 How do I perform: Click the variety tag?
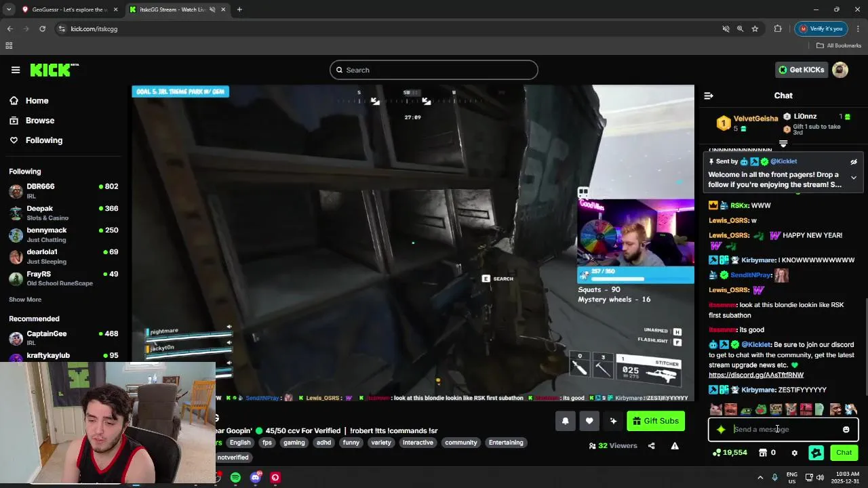point(381,443)
